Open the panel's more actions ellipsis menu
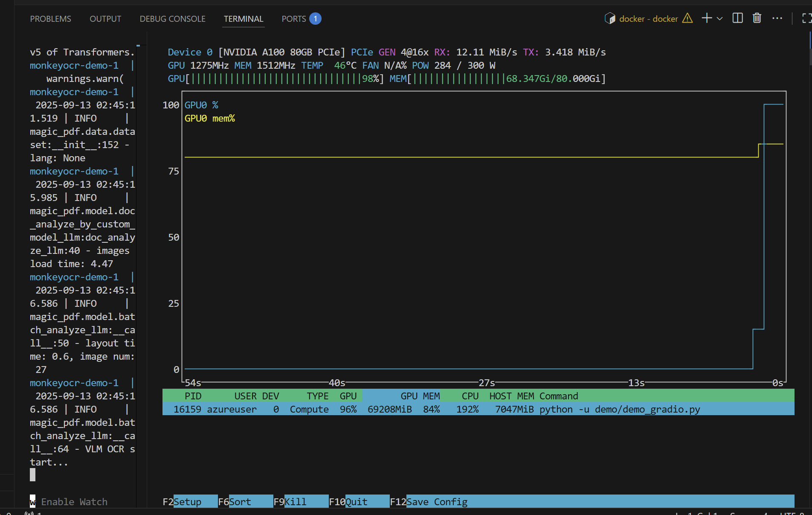Viewport: 812px width, 515px height. pyautogui.click(x=777, y=18)
